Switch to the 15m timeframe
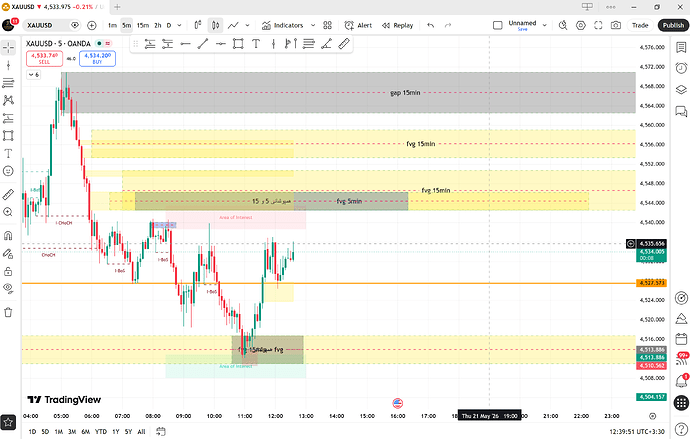The image size is (690, 439). point(143,26)
